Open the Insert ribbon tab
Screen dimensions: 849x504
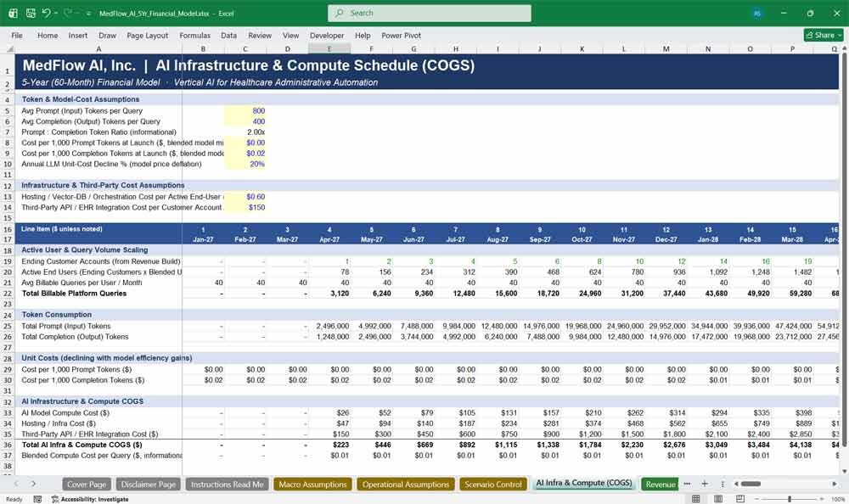[x=78, y=35]
